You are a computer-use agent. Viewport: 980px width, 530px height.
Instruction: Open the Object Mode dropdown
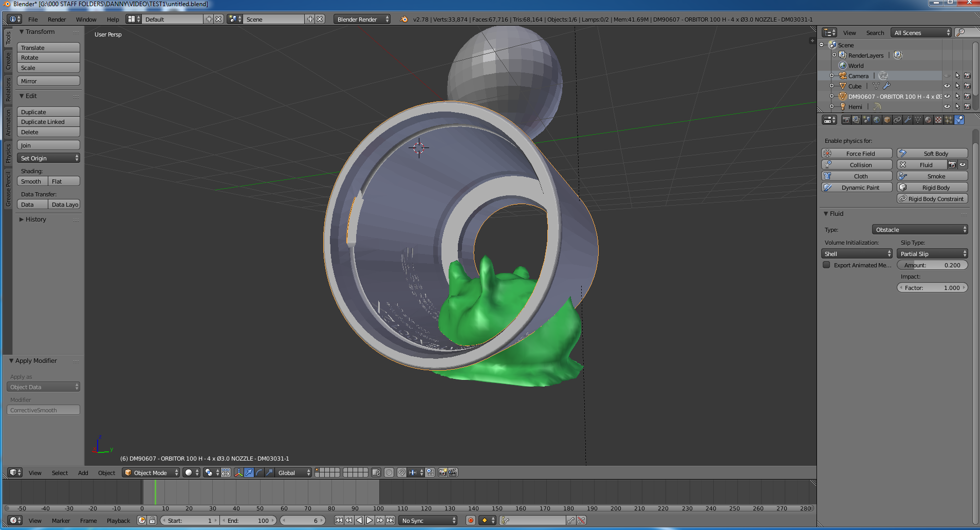click(151, 472)
